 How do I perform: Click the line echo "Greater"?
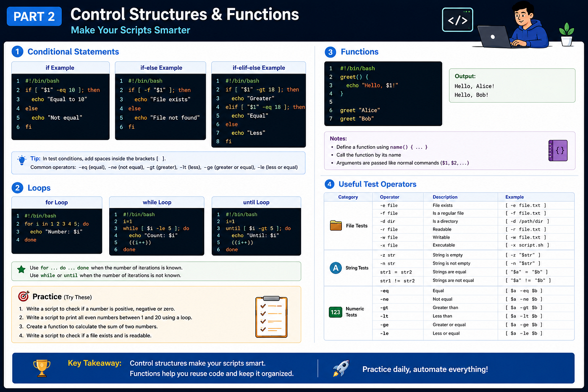pyautogui.click(x=253, y=98)
